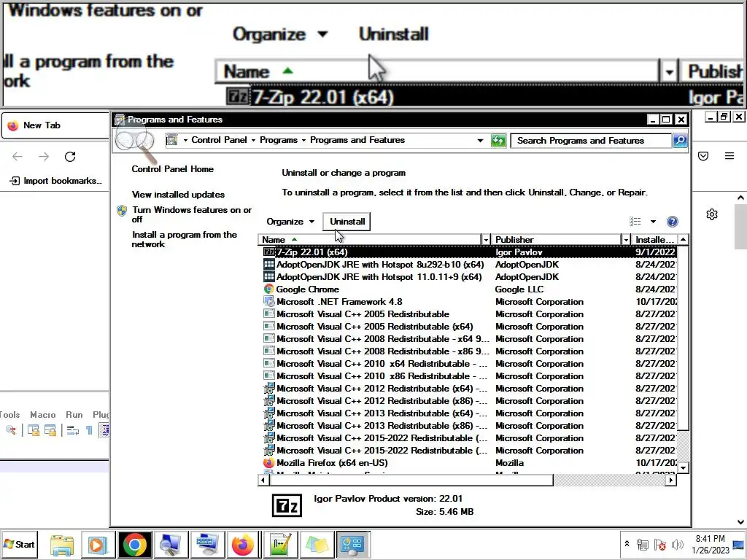Open Notepad++ Run menu
This screenshot has height=560, width=747.
click(74, 415)
